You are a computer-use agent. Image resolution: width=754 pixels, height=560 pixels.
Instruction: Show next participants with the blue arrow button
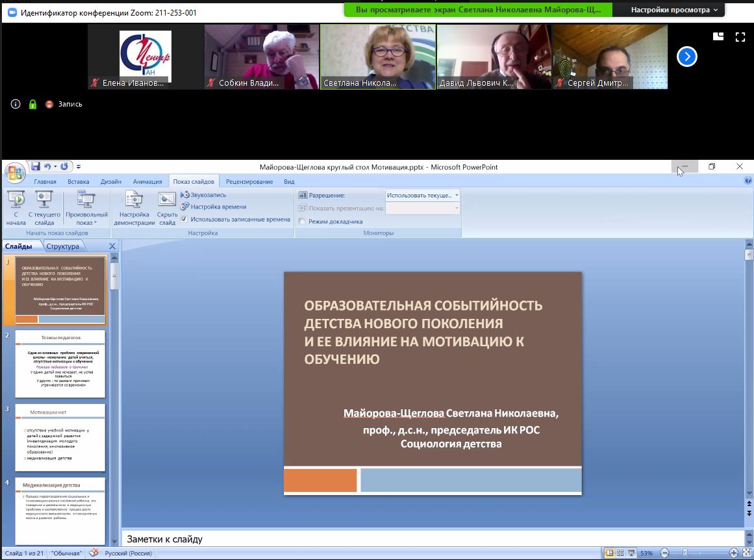(686, 57)
